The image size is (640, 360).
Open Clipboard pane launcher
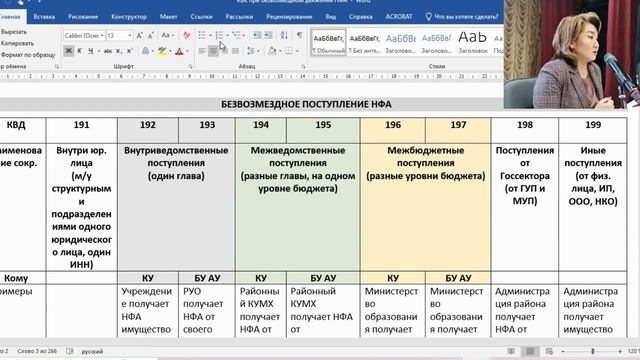tap(57, 66)
